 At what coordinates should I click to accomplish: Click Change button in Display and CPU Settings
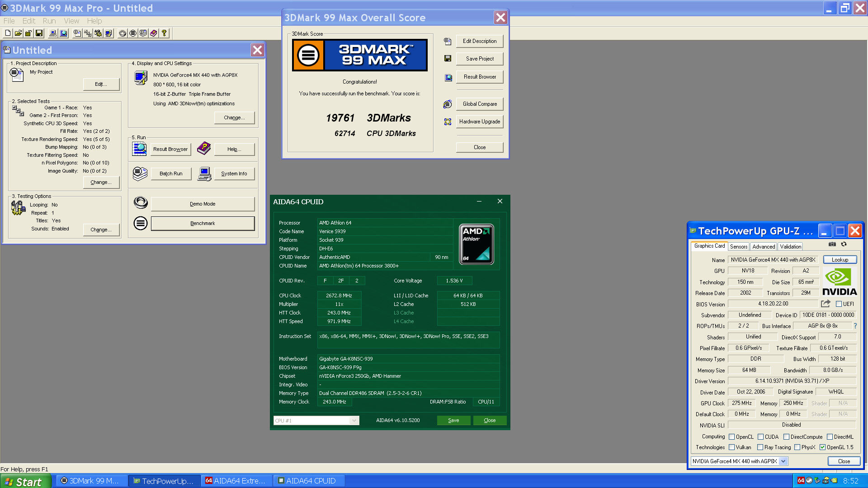234,117
